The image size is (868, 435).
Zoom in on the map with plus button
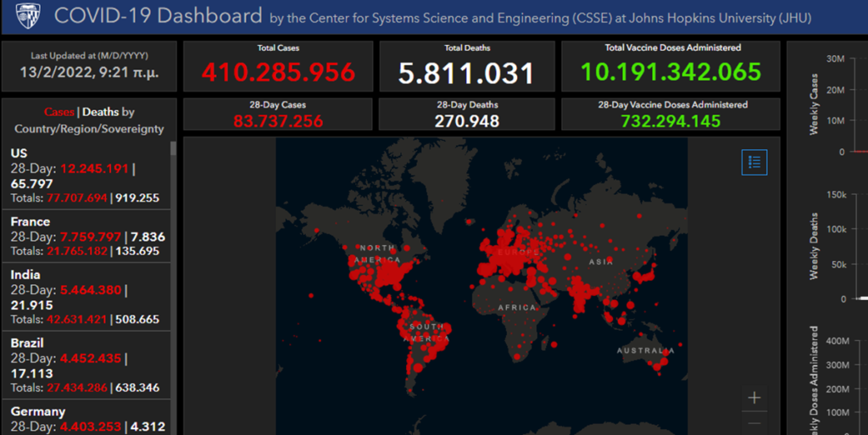754,398
